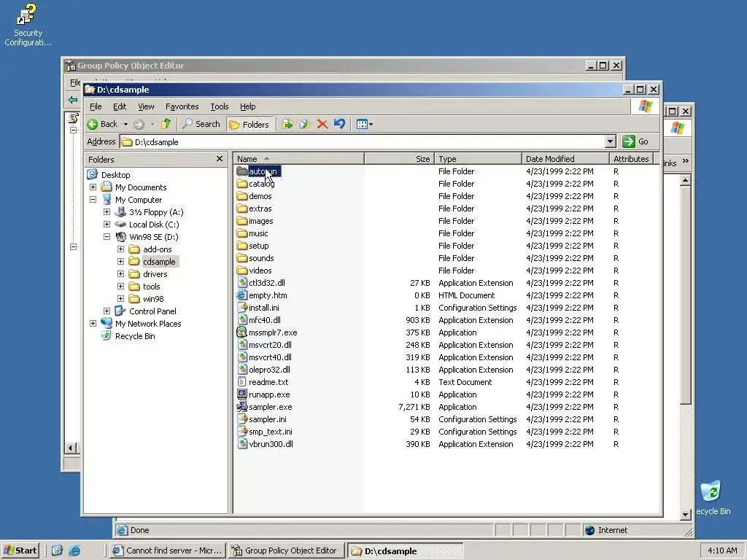Screen dimensions: 747x560
Task: Click Show Desktop quick launch icon
Action: tap(57, 551)
